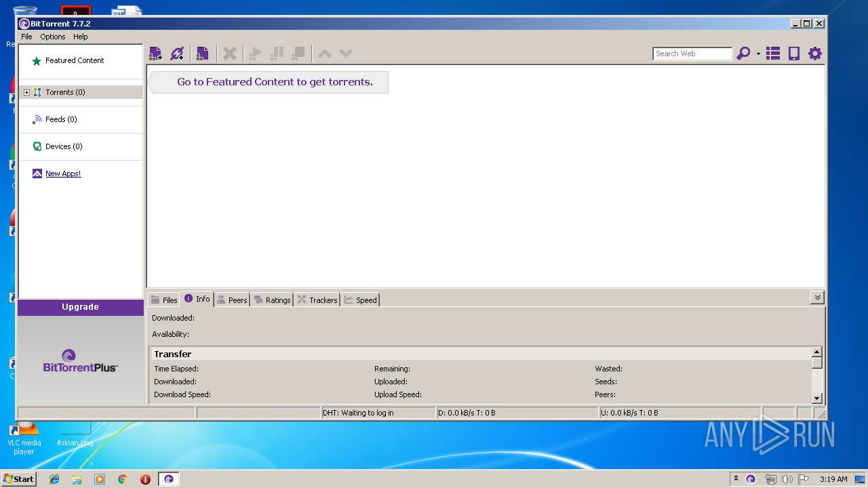
Task: Click the Move Down Queue arrow
Action: pyautogui.click(x=346, y=54)
